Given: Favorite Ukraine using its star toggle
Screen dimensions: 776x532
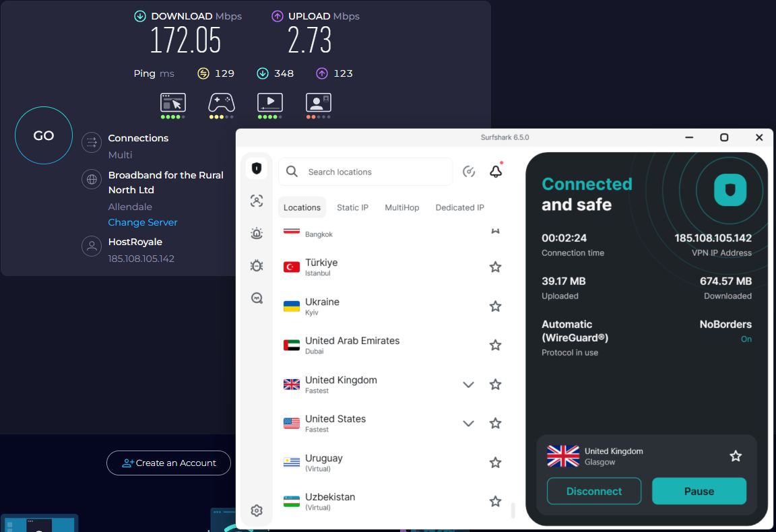Looking at the screenshot, I should tap(495, 306).
